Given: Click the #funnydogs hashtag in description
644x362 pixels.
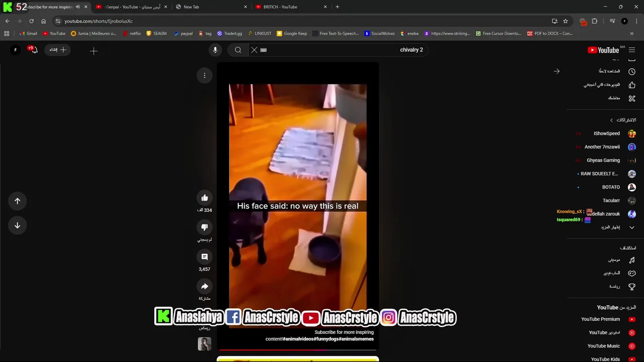Looking at the screenshot, I should [327, 339].
